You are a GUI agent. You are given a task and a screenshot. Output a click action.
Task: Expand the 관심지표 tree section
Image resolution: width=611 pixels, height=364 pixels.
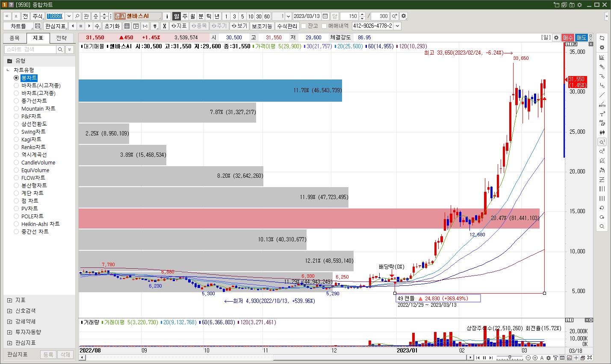click(10, 343)
